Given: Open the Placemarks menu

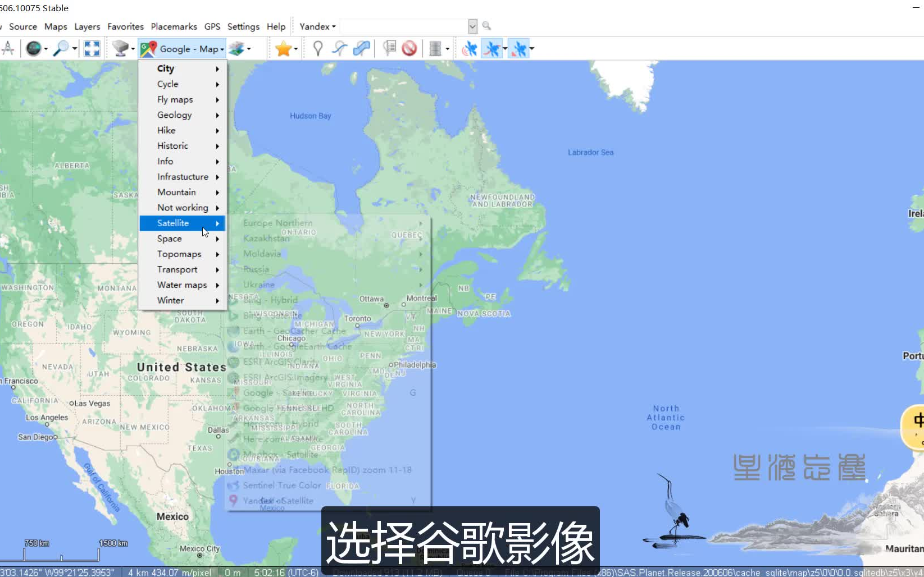Looking at the screenshot, I should pyautogui.click(x=174, y=26).
